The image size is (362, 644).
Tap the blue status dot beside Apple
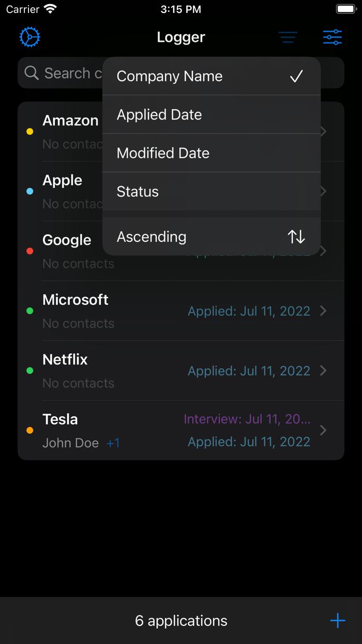click(x=29, y=191)
